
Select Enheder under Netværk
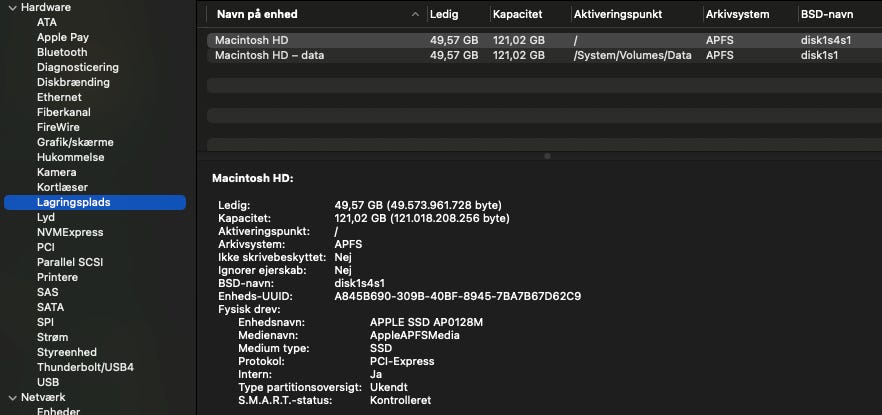click(58, 411)
